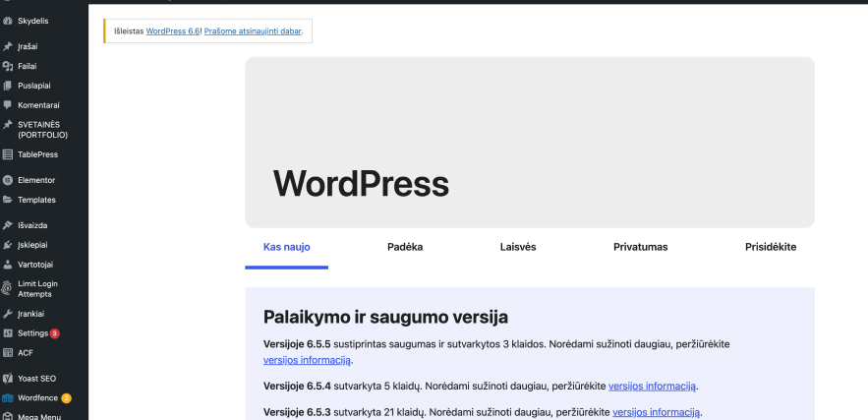This screenshot has width=868, height=420.
Task: Click the Skydelis dashboard gauge icon
Action: [x=7, y=21]
